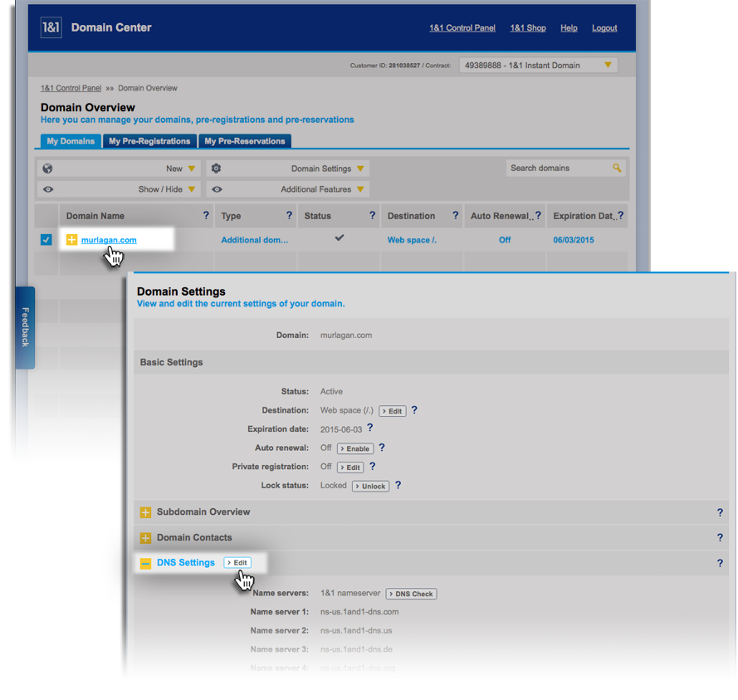Click the 06/03/2015 expiration date cell
Viewport: 738px width, 700px height.
point(574,240)
